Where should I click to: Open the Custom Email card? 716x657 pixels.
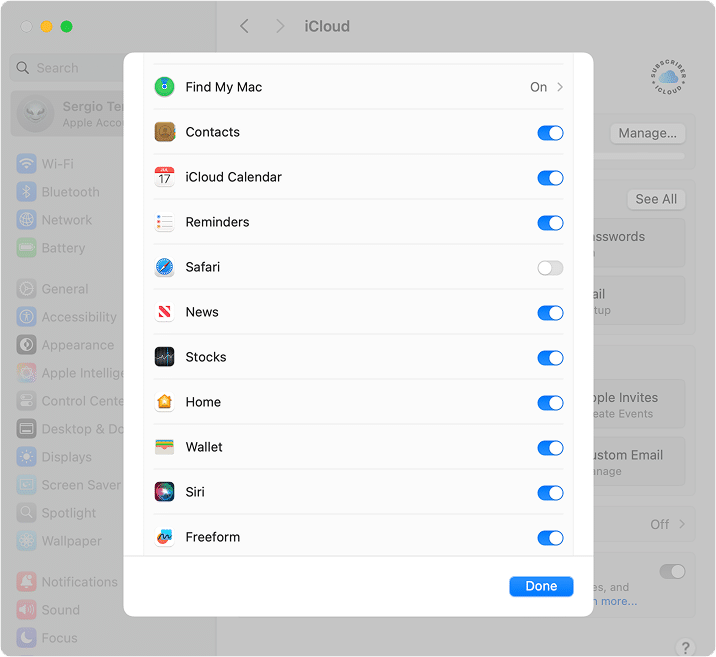coord(639,462)
